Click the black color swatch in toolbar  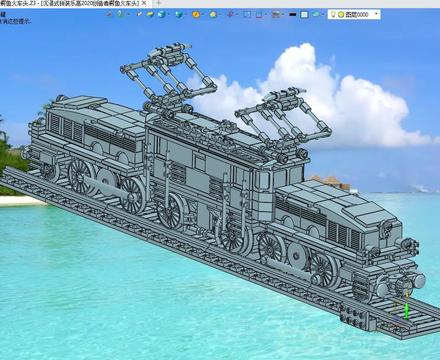(293, 14)
